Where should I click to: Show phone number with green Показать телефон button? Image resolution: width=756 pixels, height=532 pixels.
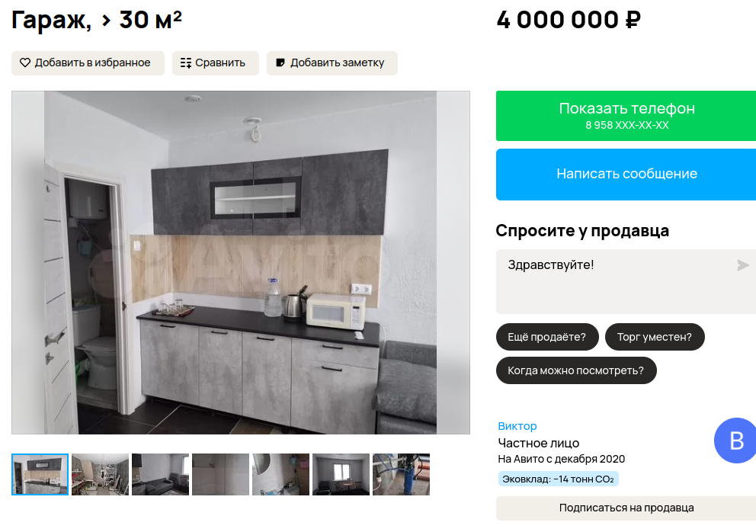click(626, 116)
